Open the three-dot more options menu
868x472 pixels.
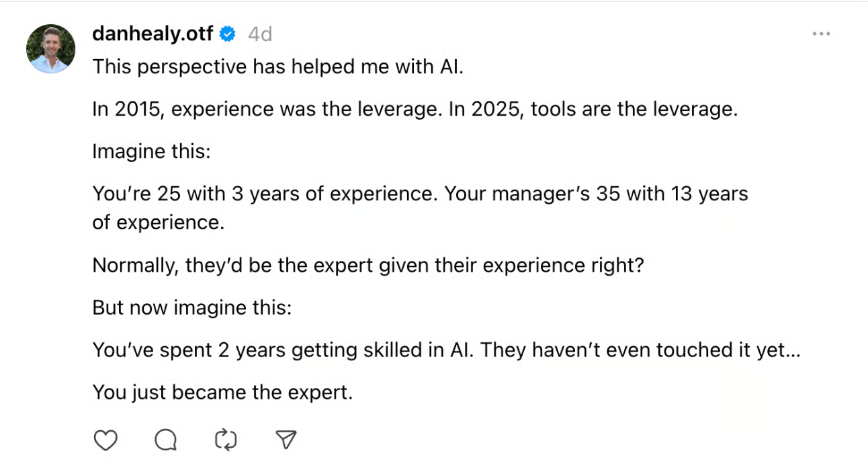tap(821, 34)
